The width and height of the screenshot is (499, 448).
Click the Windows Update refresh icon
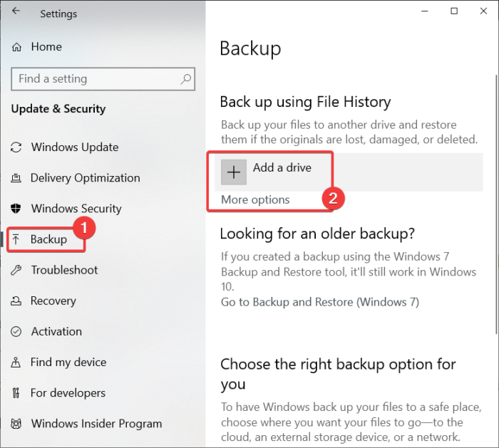click(17, 147)
